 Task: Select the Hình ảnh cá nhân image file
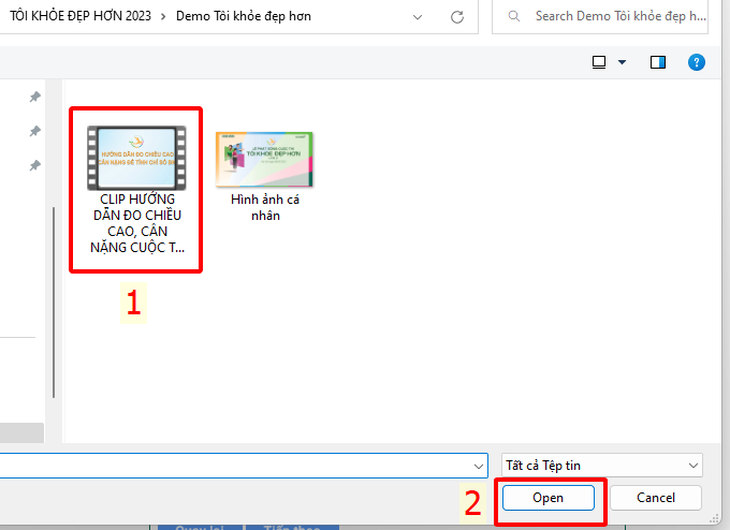pos(264,176)
